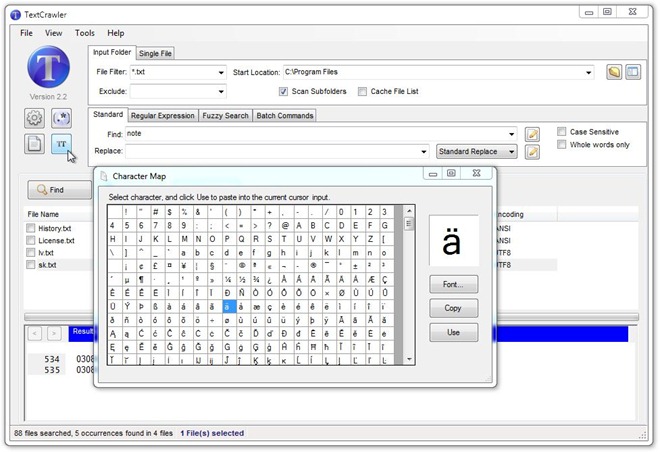Switch to the Batch Commands tab
660x452 pixels.
point(285,116)
